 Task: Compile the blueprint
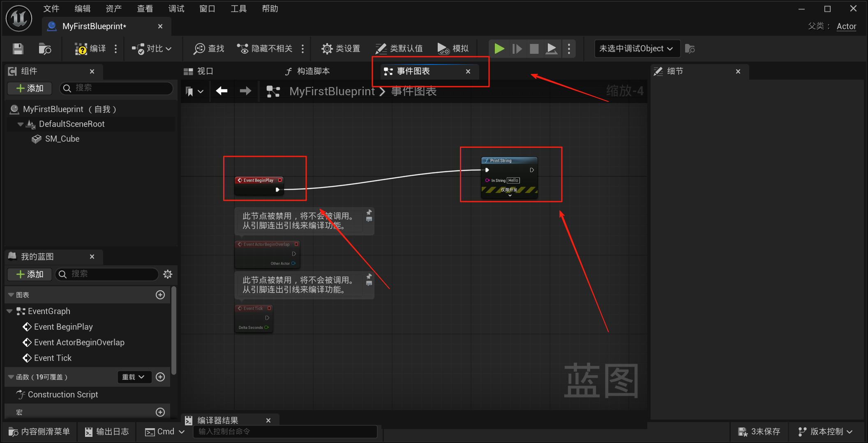pyautogui.click(x=90, y=49)
